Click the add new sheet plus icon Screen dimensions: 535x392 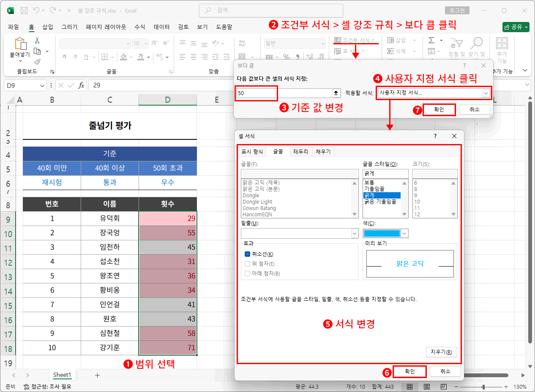tap(98, 375)
